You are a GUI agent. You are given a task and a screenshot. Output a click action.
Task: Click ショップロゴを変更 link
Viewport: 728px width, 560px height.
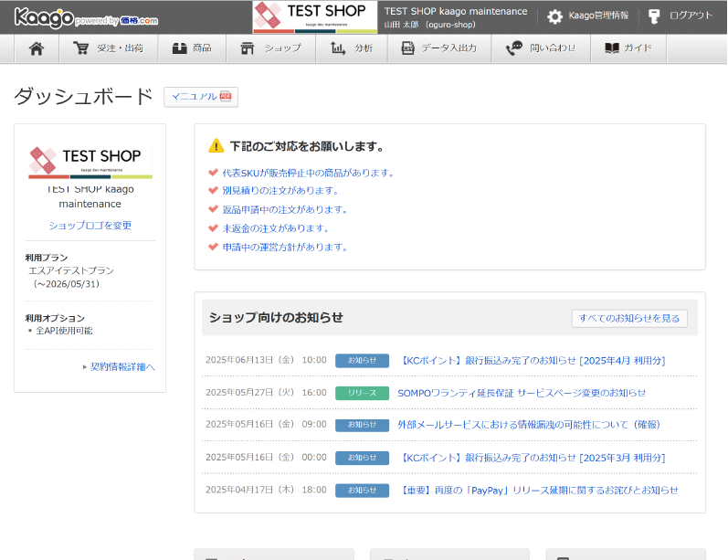click(90, 226)
